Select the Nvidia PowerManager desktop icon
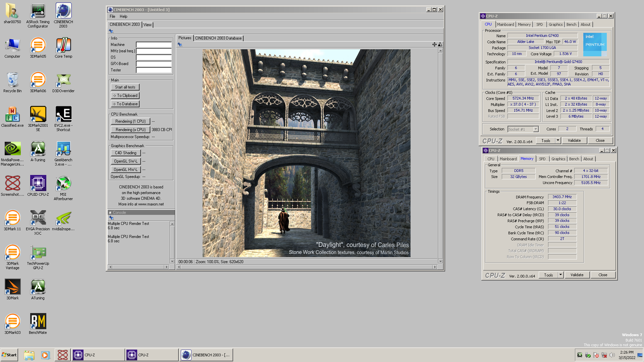The width and height of the screenshot is (644, 362). click(12, 153)
